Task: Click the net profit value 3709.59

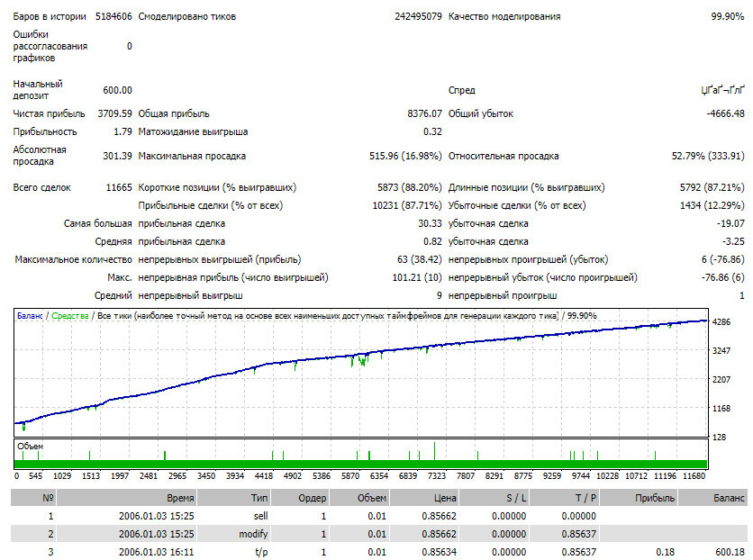Action: coord(114,113)
